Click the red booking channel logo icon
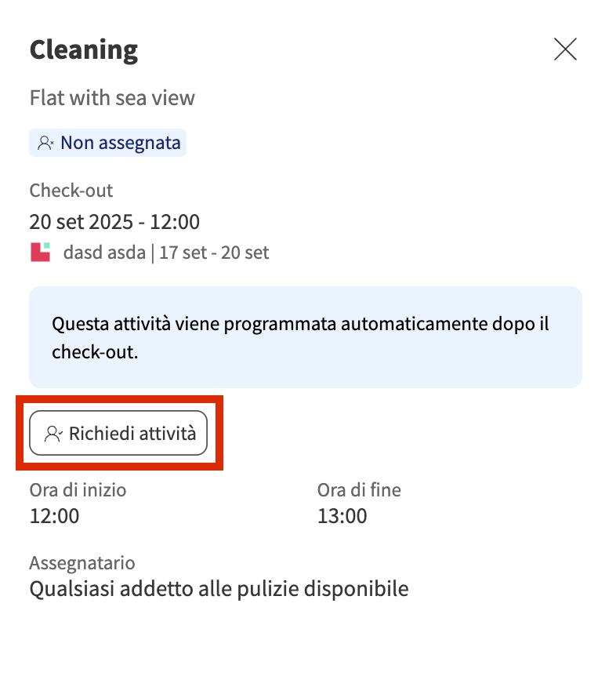The width and height of the screenshot is (616, 676). click(x=40, y=253)
